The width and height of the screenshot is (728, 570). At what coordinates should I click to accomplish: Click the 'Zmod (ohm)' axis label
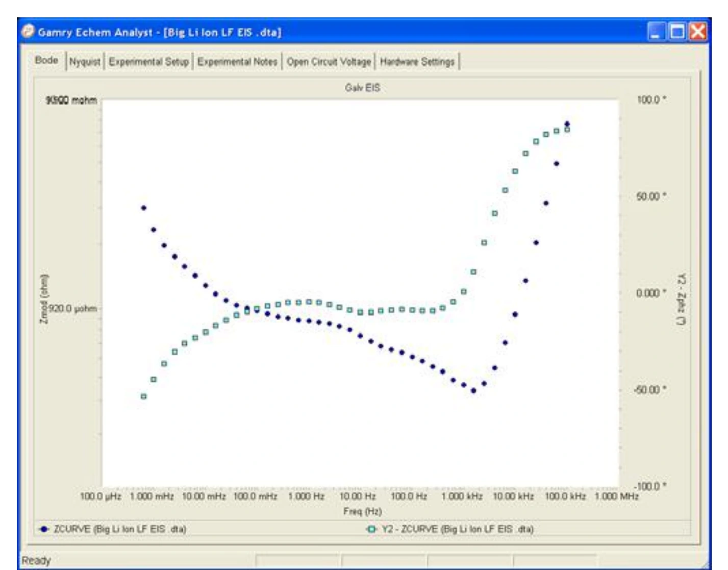coord(44,299)
